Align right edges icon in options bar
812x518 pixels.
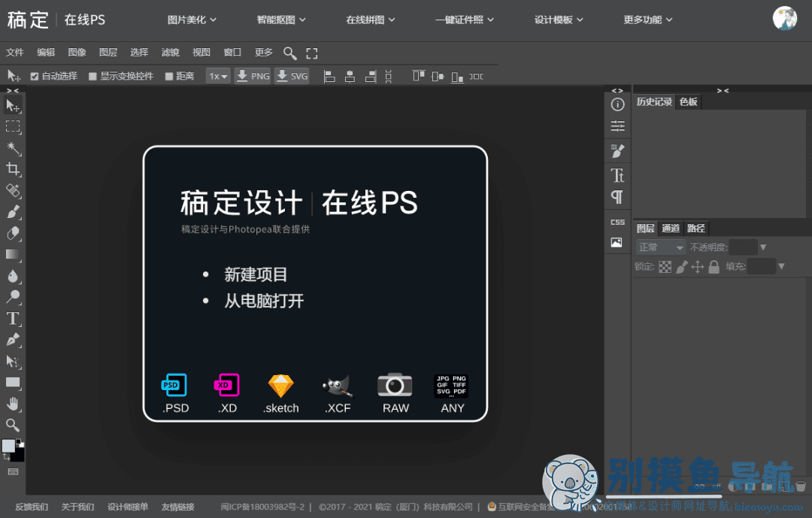pyautogui.click(x=371, y=77)
